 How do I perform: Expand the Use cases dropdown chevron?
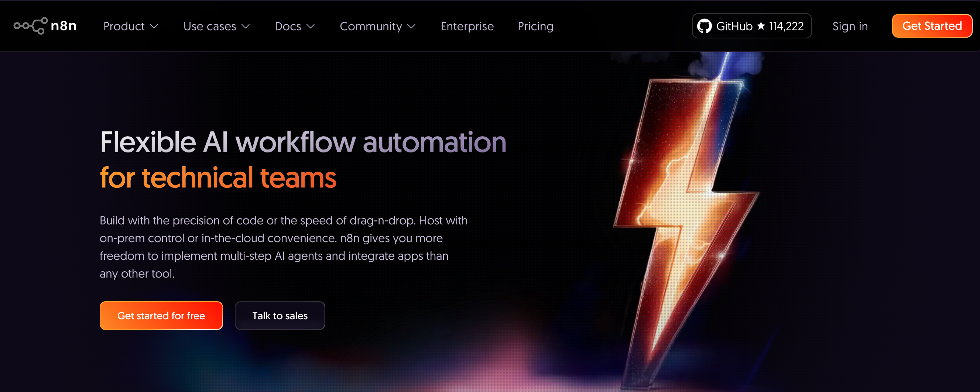click(246, 27)
